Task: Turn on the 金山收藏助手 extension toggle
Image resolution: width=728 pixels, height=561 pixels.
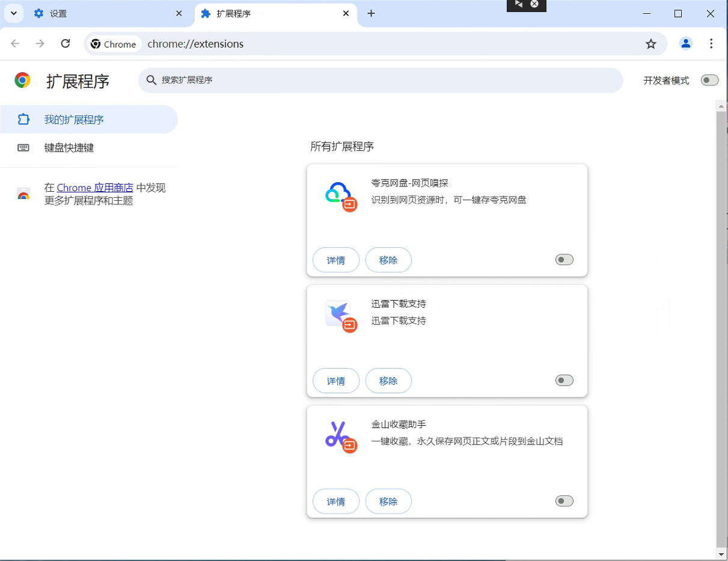Action: (564, 501)
